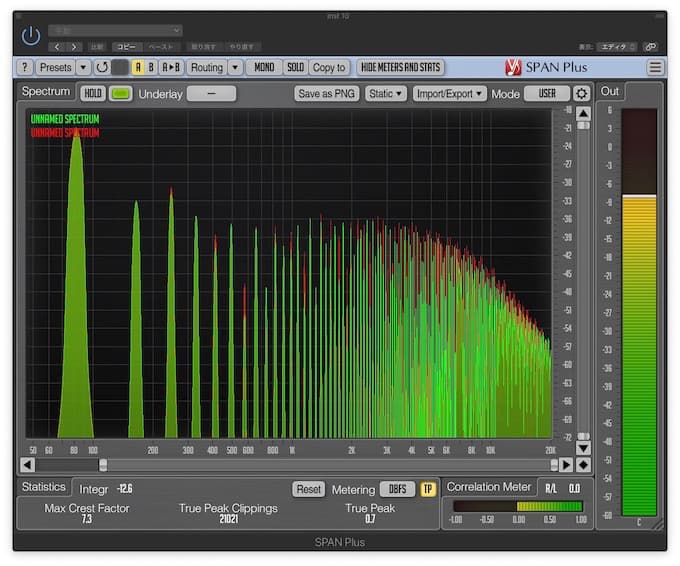The height and width of the screenshot is (566, 680).
Task: Click the Voxengo logo icon
Action: [x=513, y=67]
